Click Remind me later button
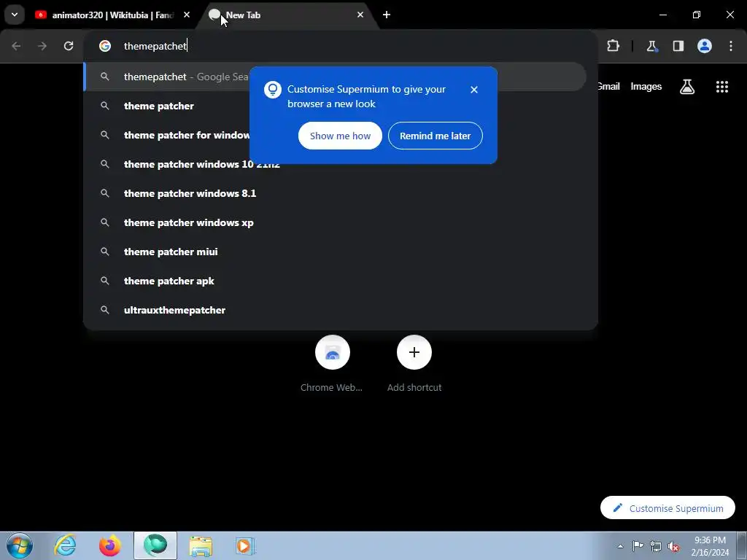The width and height of the screenshot is (747, 560). pos(435,136)
